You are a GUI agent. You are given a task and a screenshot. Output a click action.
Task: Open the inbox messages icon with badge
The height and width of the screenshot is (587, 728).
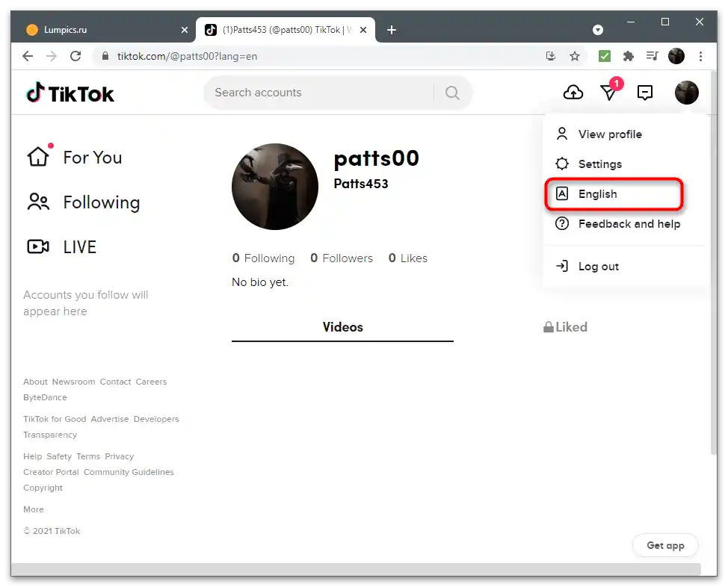(x=609, y=93)
